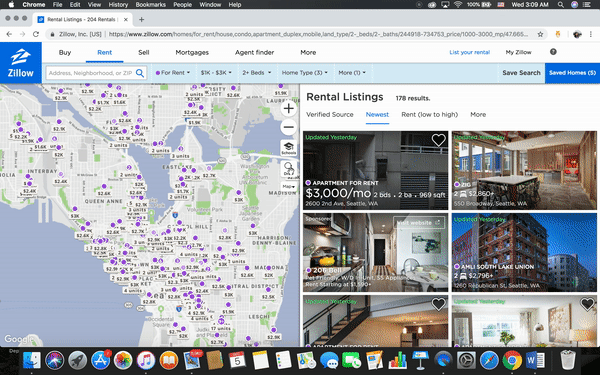Save the 2600 2nd Ave apartment with heart
Screen dimensions: 600x375
438,140
